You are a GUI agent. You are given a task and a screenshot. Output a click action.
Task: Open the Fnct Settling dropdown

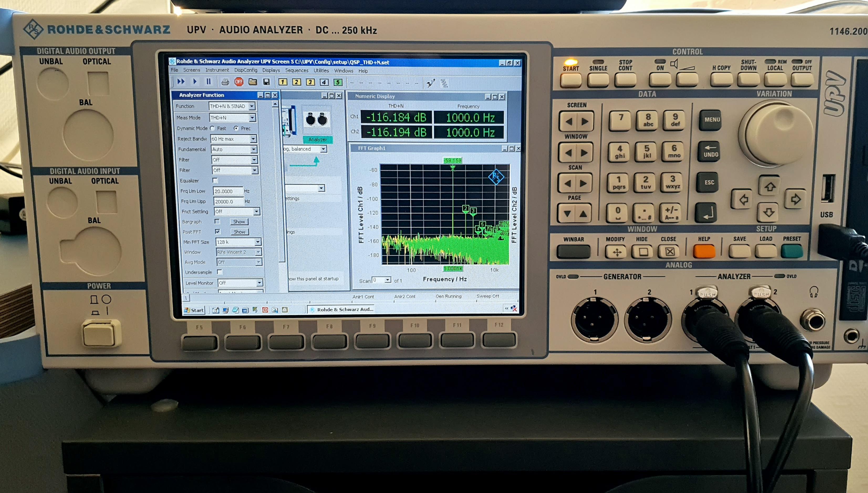pyautogui.click(x=256, y=211)
